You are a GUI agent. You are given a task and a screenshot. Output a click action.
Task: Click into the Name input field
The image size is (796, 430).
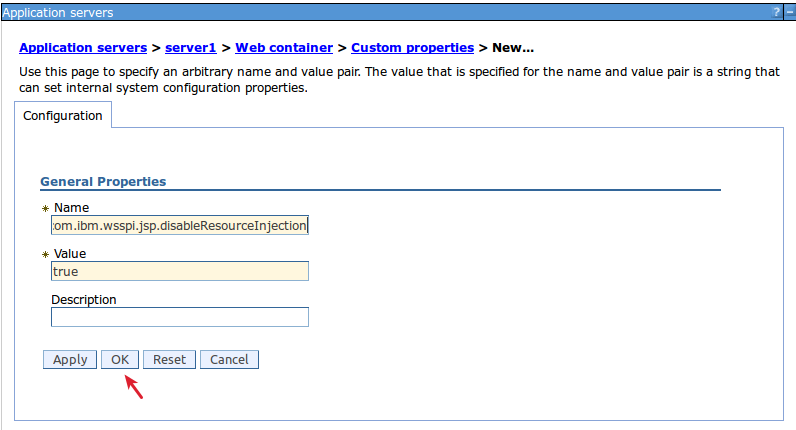[x=180, y=225]
